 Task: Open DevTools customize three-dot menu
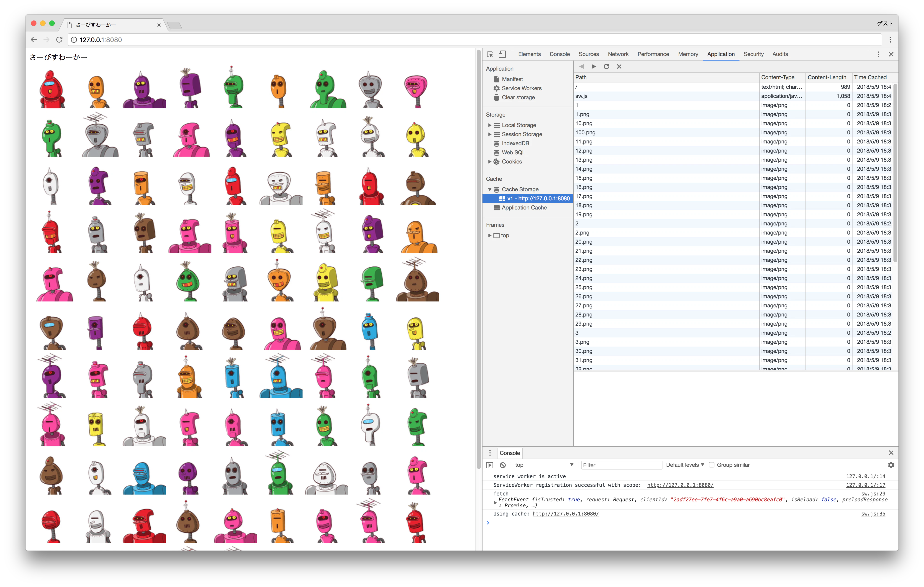(878, 54)
